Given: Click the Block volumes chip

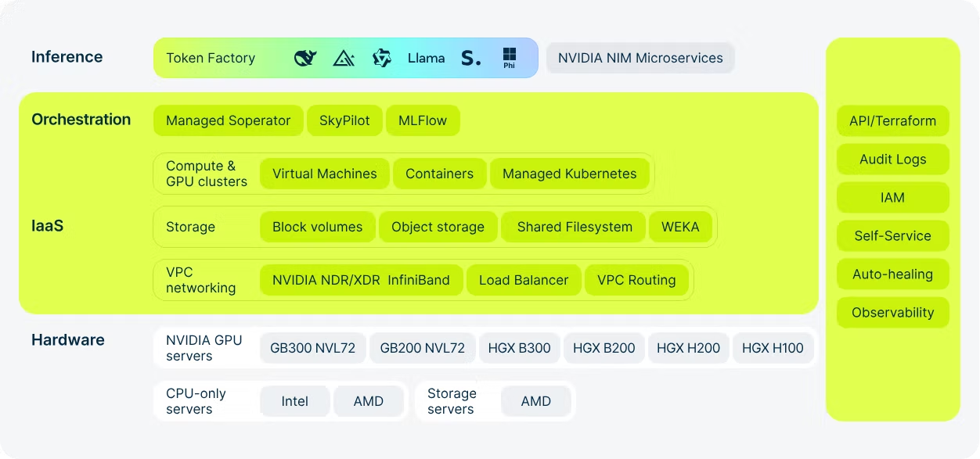Looking at the screenshot, I should pyautogui.click(x=318, y=227).
